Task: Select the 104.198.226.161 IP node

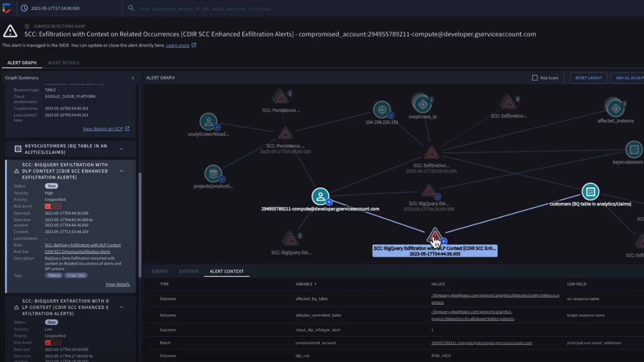Action: pyautogui.click(x=382, y=110)
